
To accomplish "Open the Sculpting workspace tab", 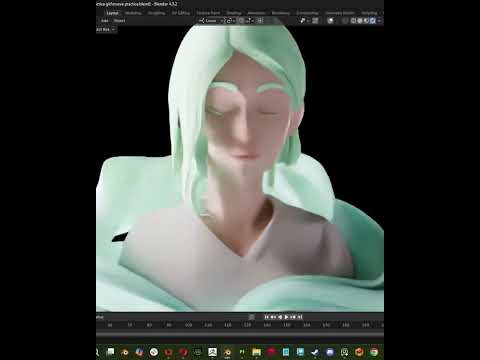I will 156,13.
